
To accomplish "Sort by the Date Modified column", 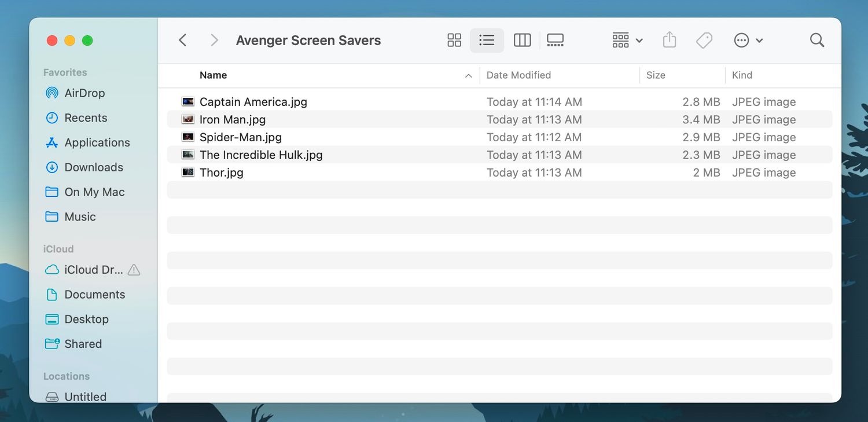I will (518, 75).
